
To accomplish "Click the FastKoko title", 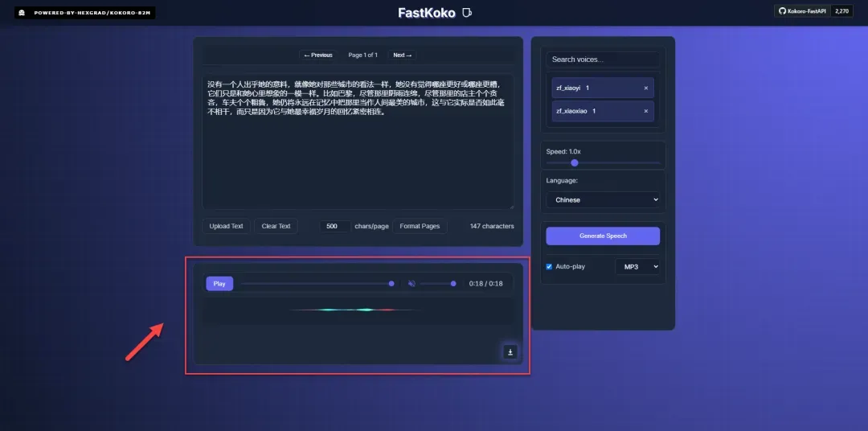I will coord(427,13).
